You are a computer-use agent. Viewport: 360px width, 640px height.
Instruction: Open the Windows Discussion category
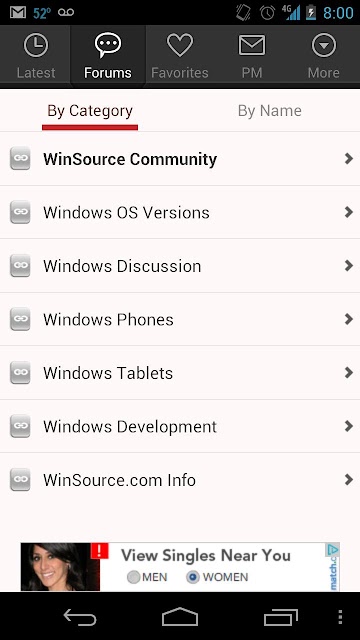[180, 266]
